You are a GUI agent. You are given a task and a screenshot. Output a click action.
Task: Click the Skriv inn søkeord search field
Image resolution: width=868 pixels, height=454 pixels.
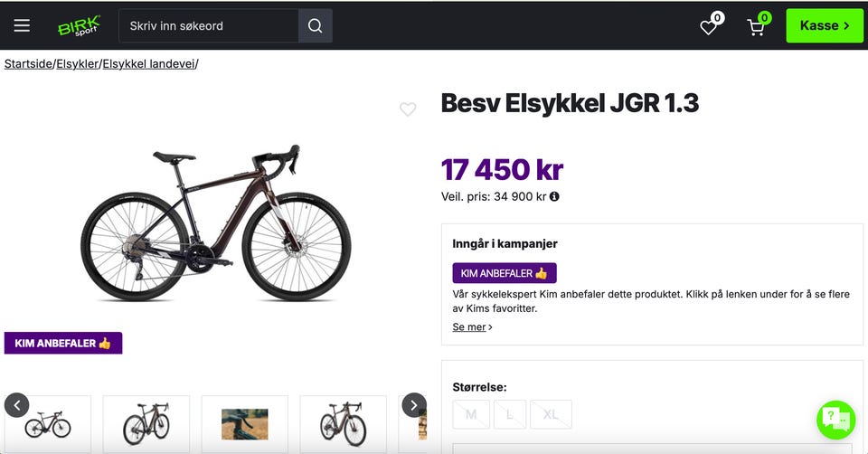(209, 25)
